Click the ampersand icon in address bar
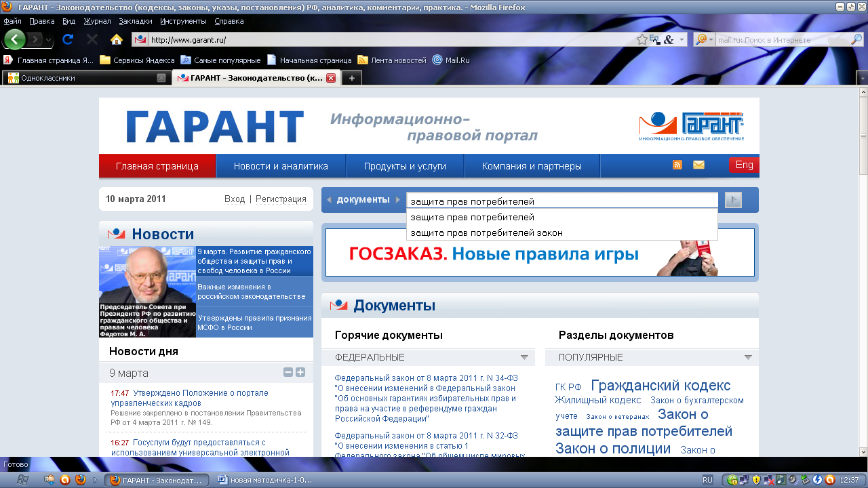This screenshot has width=868, height=488. (x=669, y=40)
